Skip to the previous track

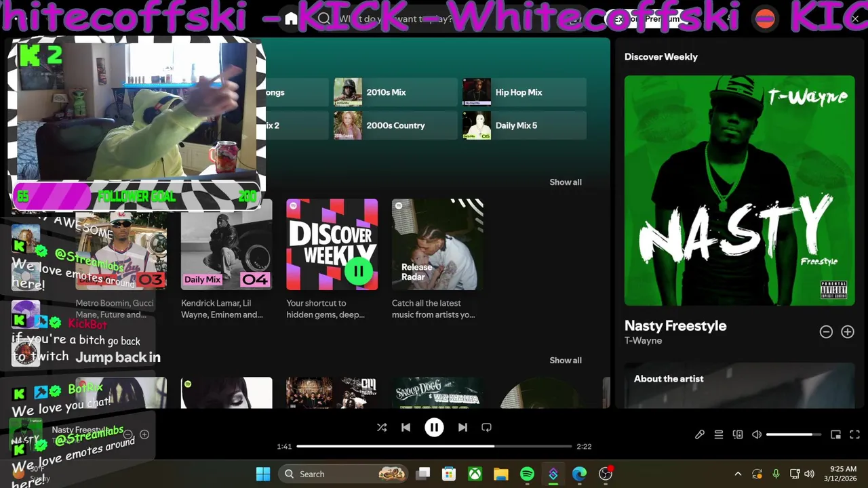pos(406,428)
